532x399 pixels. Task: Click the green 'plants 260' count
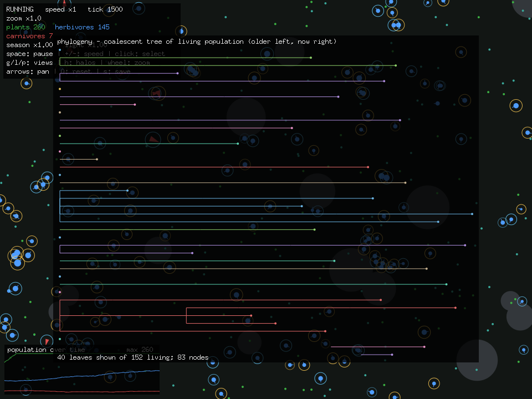25,27
